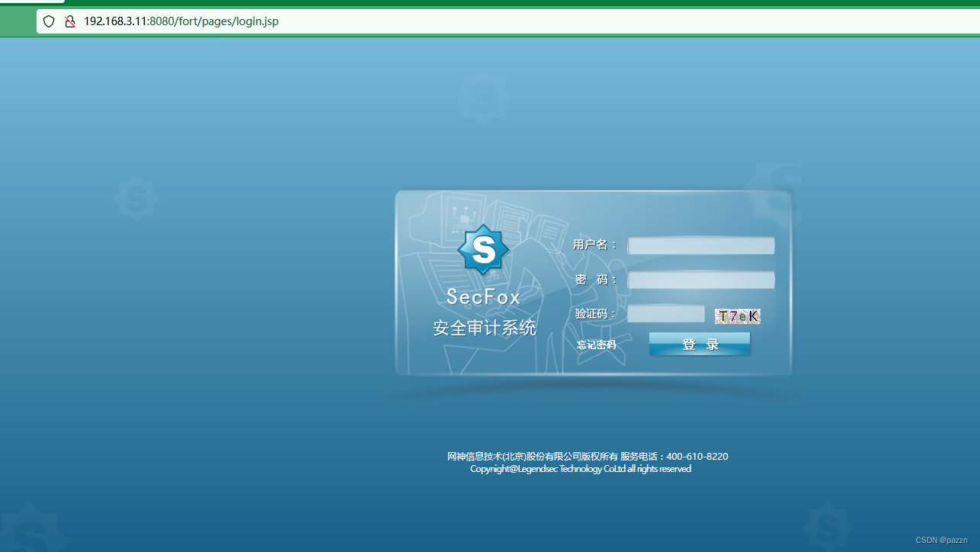The width and height of the screenshot is (980, 552).
Task: Click the 用户名 username input field
Action: tap(701, 245)
